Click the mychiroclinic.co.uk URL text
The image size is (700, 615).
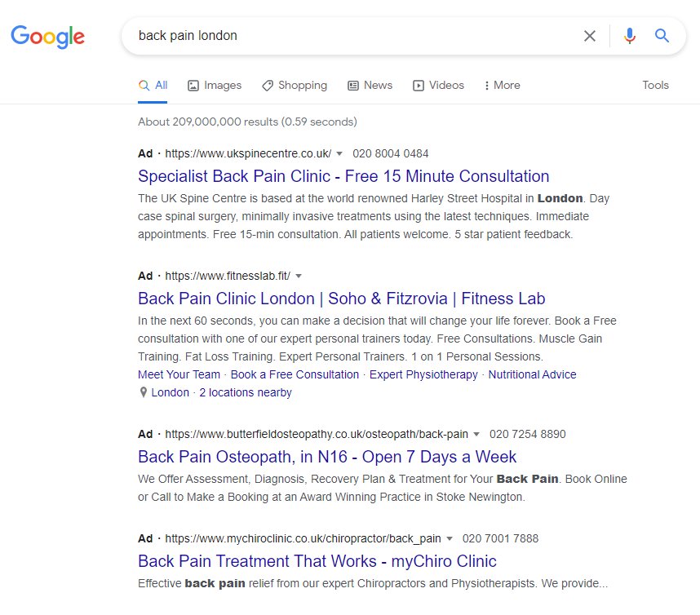pos(303,538)
